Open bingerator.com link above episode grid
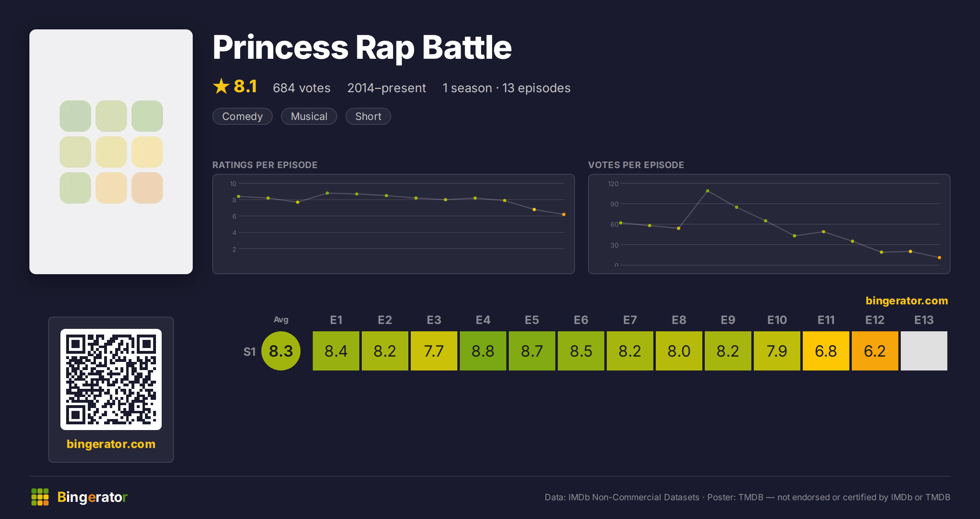Image resolution: width=980 pixels, height=519 pixels. tap(906, 301)
